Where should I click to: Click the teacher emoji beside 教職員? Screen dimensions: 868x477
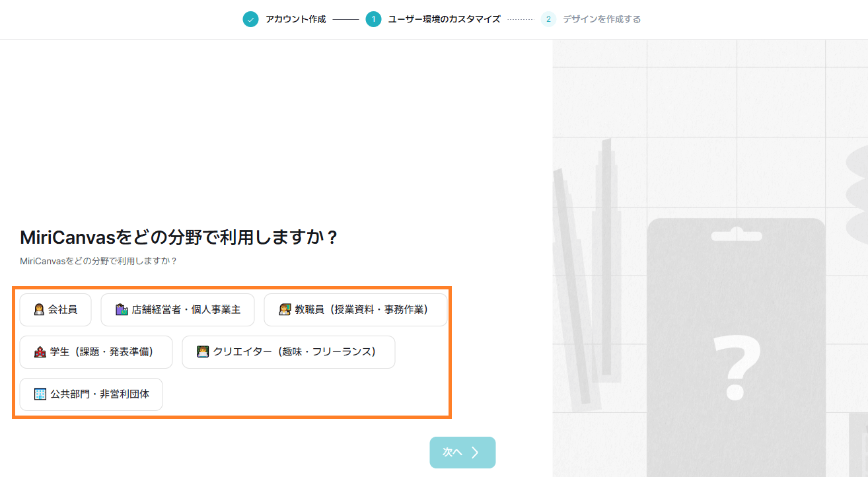285,309
